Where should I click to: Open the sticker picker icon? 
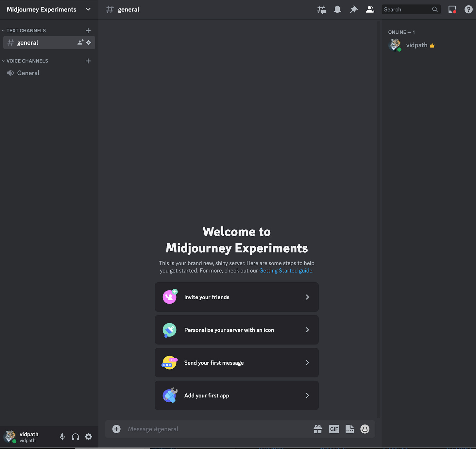tap(350, 429)
